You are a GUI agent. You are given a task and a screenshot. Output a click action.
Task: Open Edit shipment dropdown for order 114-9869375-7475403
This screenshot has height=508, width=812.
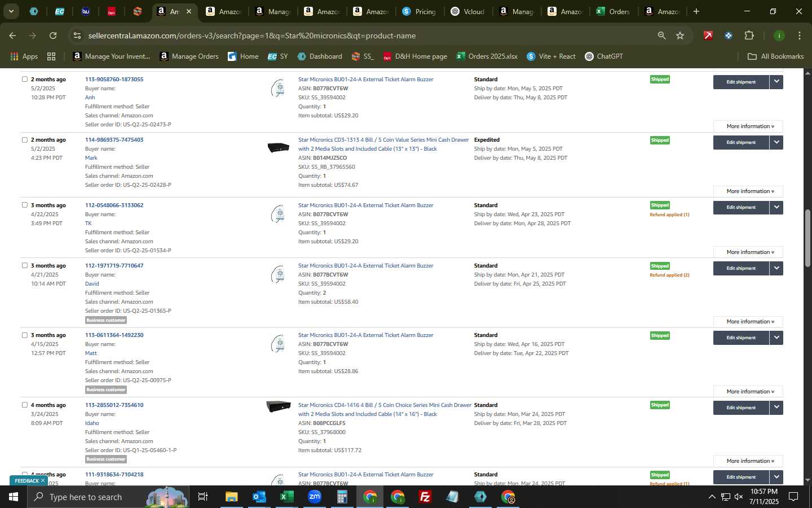coord(776,142)
